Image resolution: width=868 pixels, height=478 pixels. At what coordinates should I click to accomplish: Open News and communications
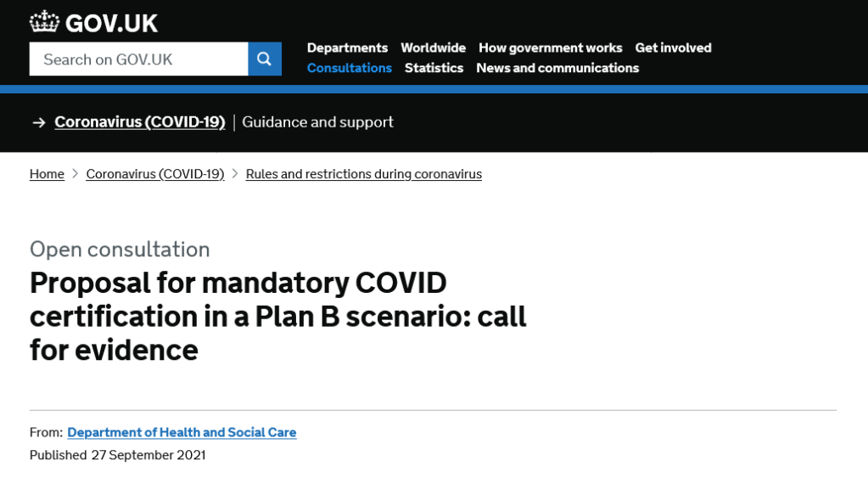[557, 68]
